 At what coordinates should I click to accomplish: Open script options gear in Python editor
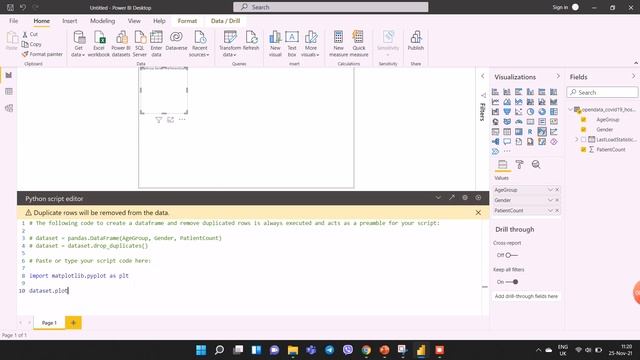tap(465, 198)
